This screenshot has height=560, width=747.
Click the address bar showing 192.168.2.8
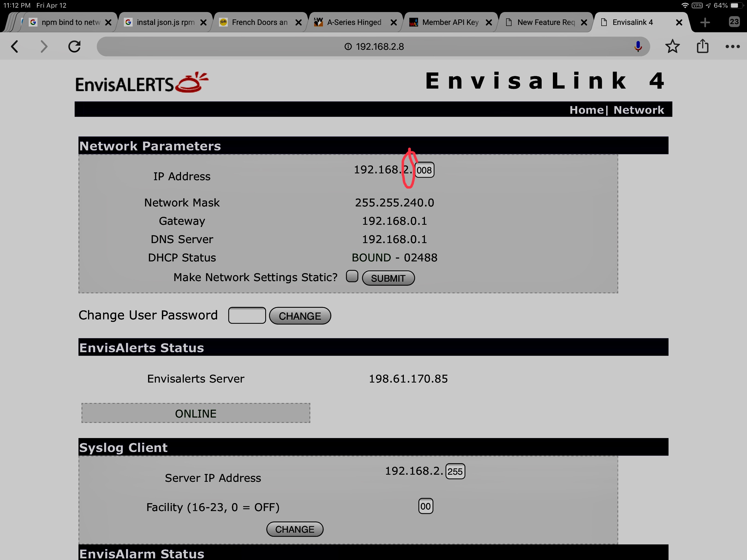click(373, 46)
